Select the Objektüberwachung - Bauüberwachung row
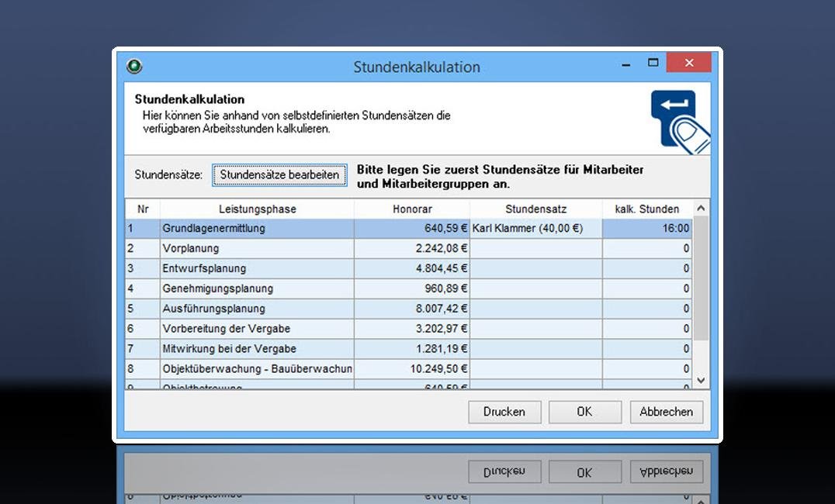This screenshot has height=504, width=835. coord(408,369)
